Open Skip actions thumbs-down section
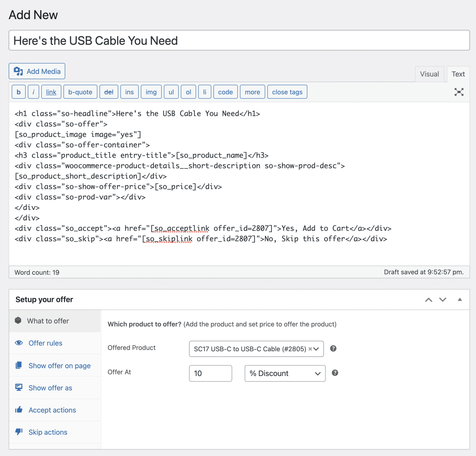The height and width of the screenshot is (456, 476). click(x=48, y=432)
